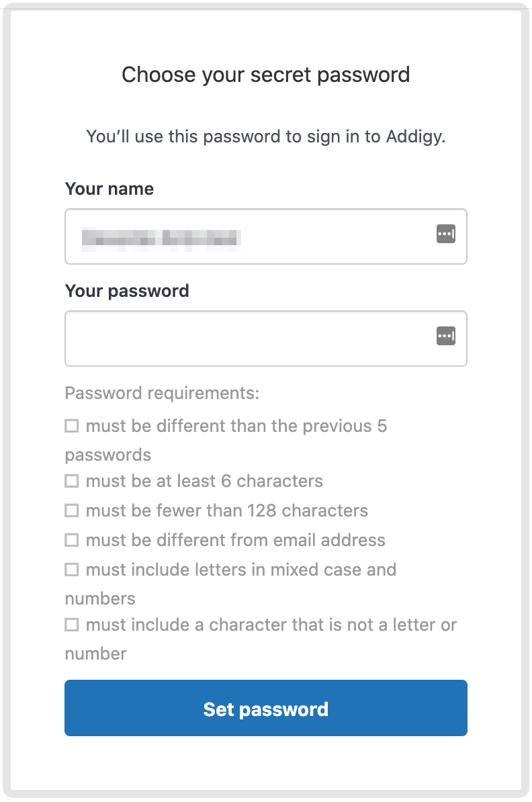Click the 'Your password' field label

pyautogui.click(x=127, y=291)
